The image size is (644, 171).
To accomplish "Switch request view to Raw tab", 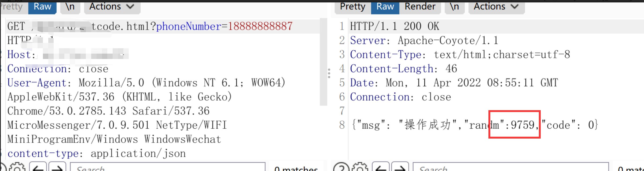I will (42, 7).
